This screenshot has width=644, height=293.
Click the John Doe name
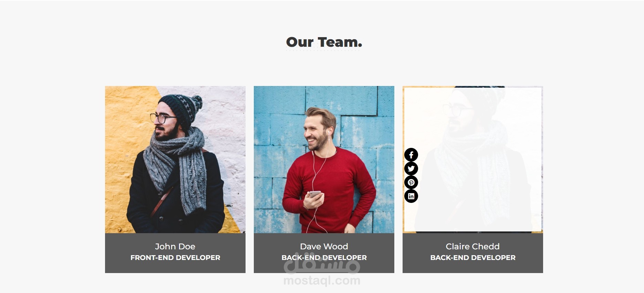(175, 247)
